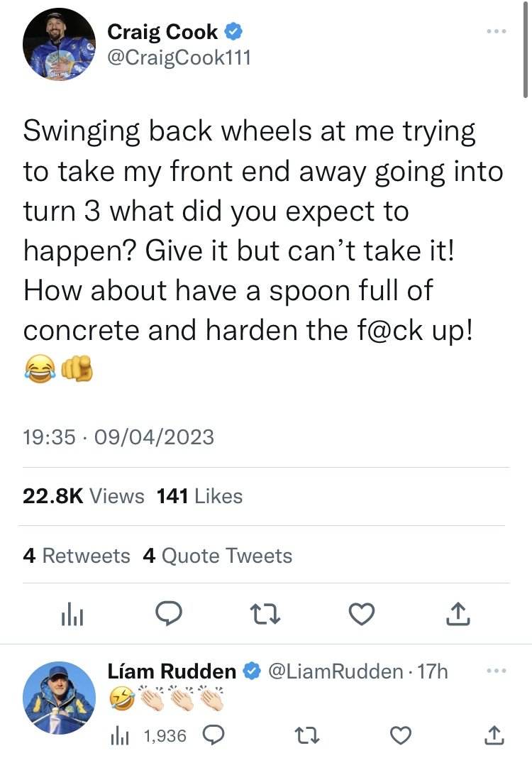This screenshot has height=758, width=532.
Task: Open the more options menu on Craig Cook's tweet
Action: click(497, 32)
